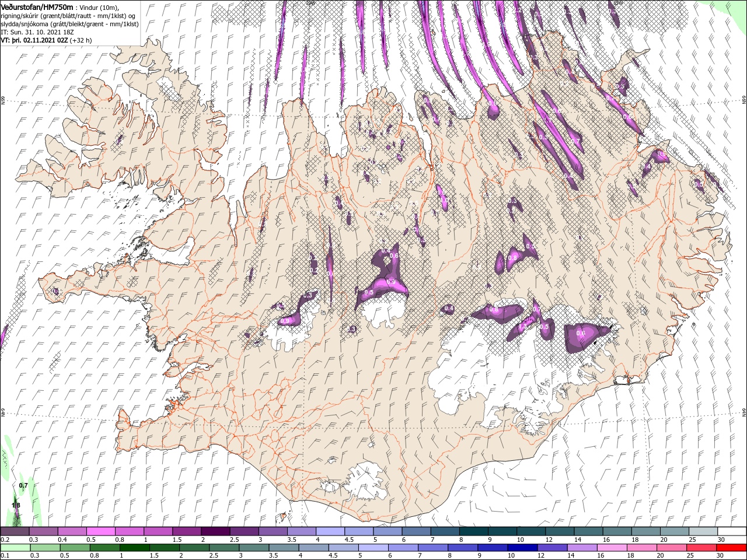The width and height of the screenshot is (747, 560).
Task: Click the "VT: þri. 02.11.2021 02Z" valid time text
Action: (34, 40)
